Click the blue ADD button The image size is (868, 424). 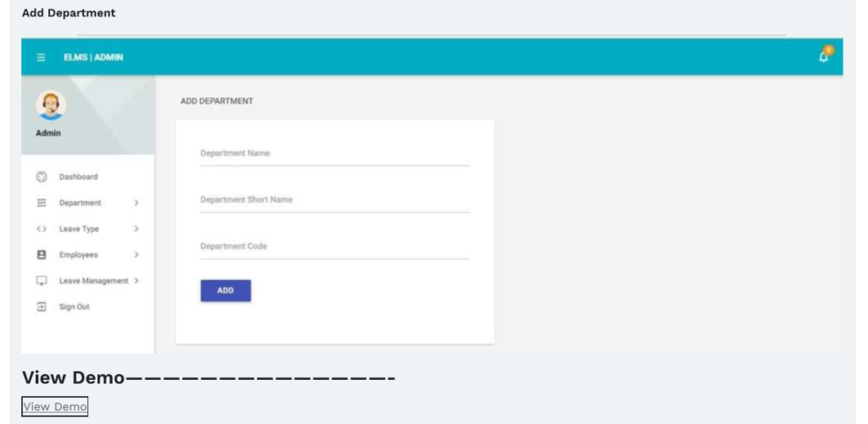[225, 291]
